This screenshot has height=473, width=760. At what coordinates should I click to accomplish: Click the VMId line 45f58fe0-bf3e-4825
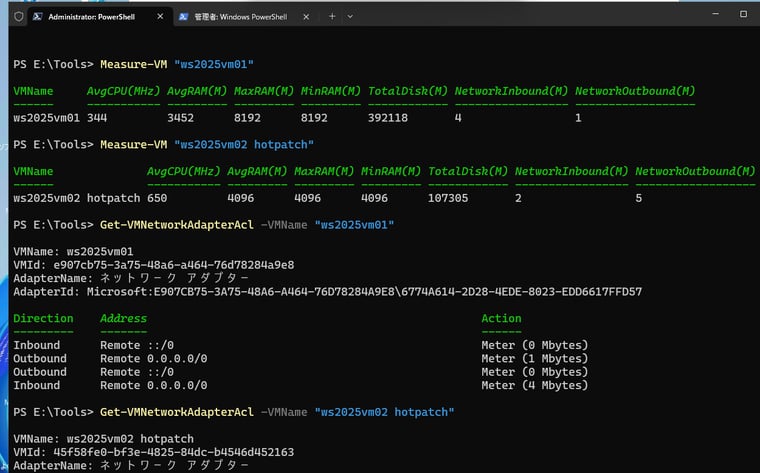tap(154, 452)
